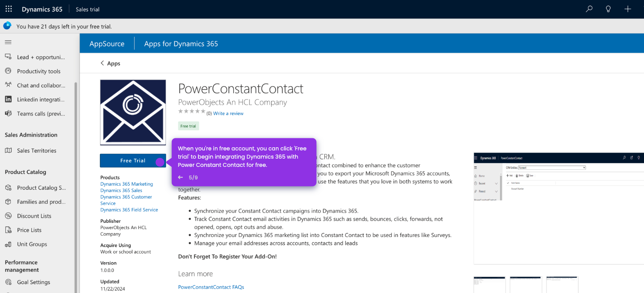Image resolution: width=644 pixels, height=293 pixels.
Task: Click the Sales trial label
Action: [x=88, y=9]
